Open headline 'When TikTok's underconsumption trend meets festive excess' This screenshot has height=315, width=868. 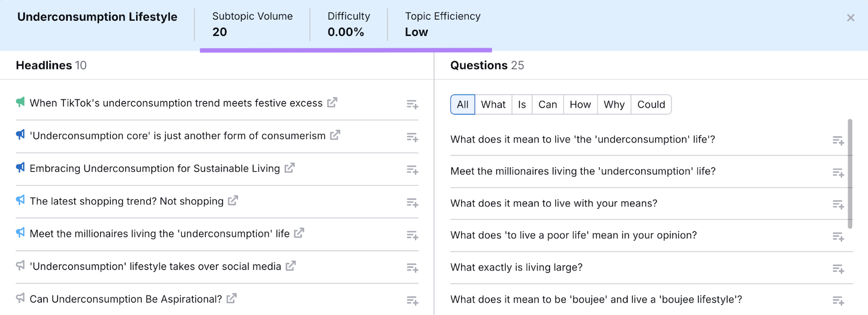click(x=176, y=103)
